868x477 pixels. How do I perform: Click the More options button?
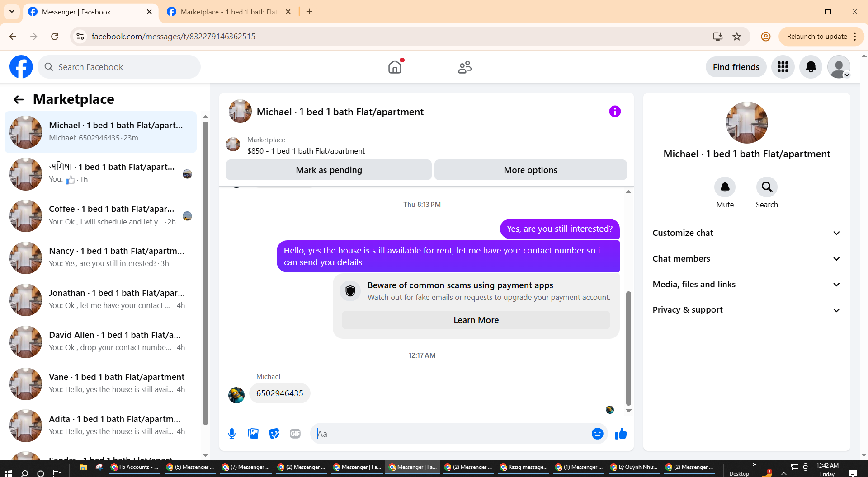pyautogui.click(x=530, y=170)
